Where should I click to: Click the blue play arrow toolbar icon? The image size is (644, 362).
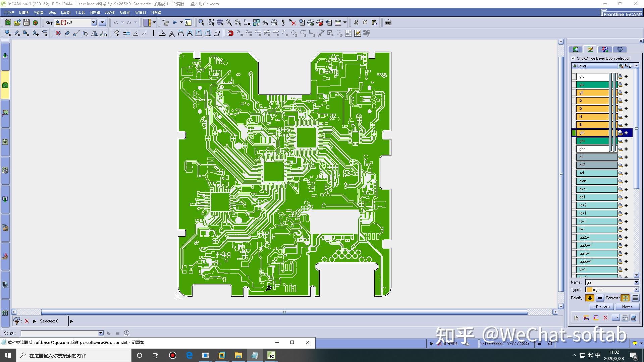175,22
